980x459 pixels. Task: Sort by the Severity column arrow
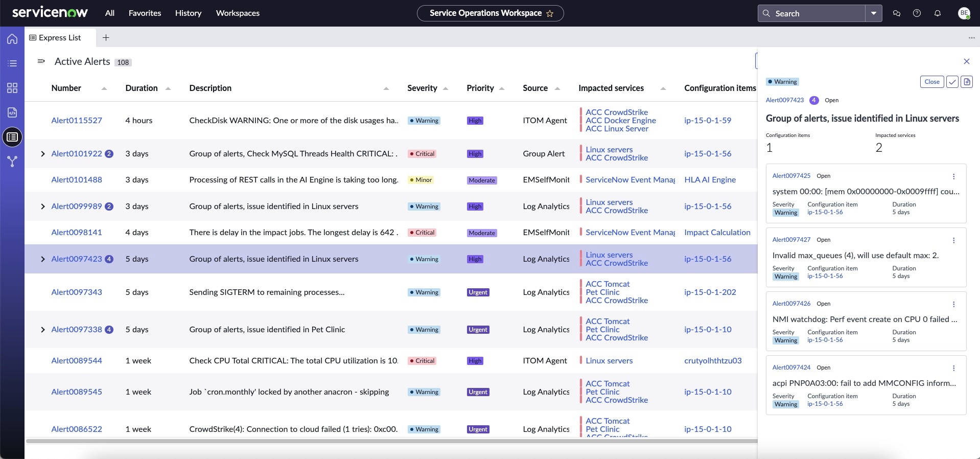pos(446,88)
